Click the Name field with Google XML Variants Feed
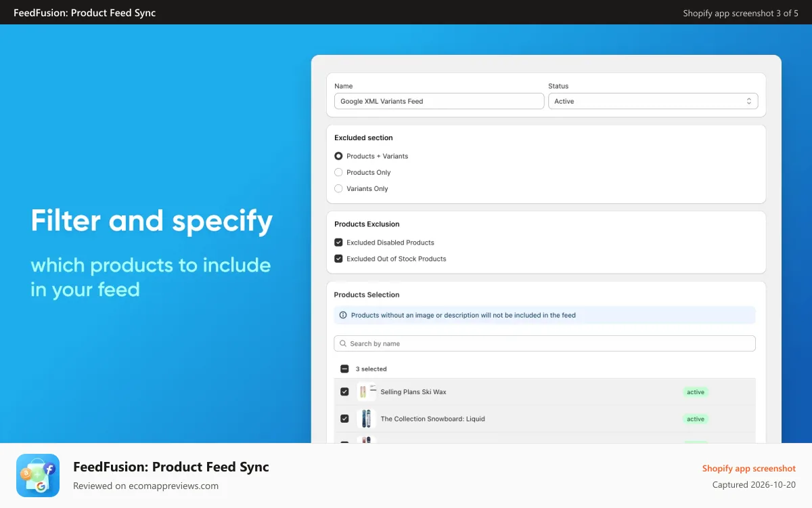 pos(439,101)
